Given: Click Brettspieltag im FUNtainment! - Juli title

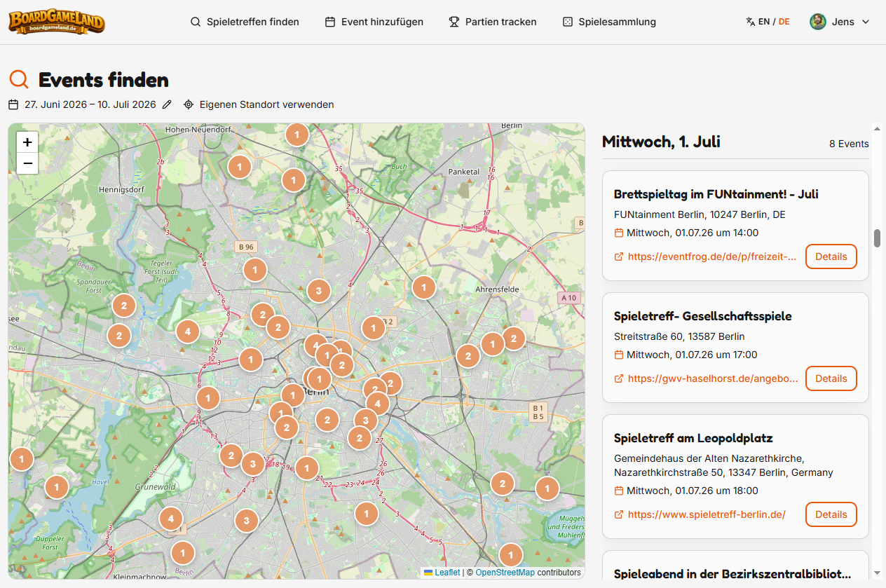Looking at the screenshot, I should click(x=716, y=194).
